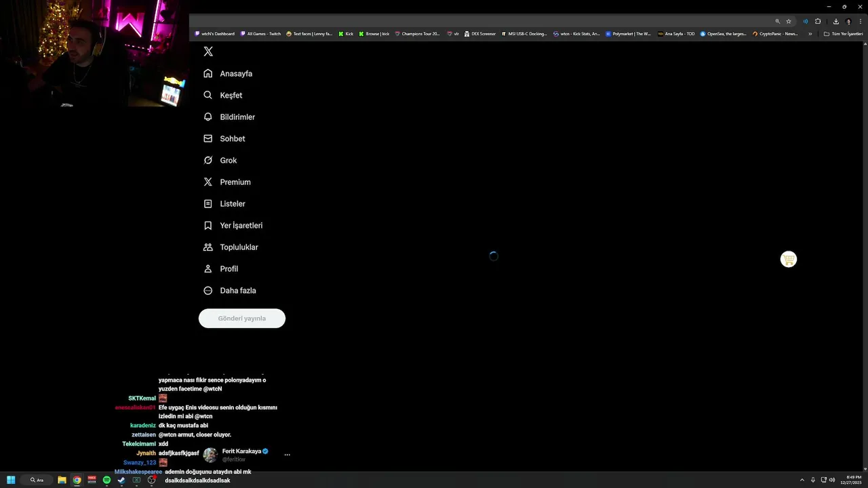Open the Windows Start menu
The width and height of the screenshot is (868, 488).
[x=11, y=480]
